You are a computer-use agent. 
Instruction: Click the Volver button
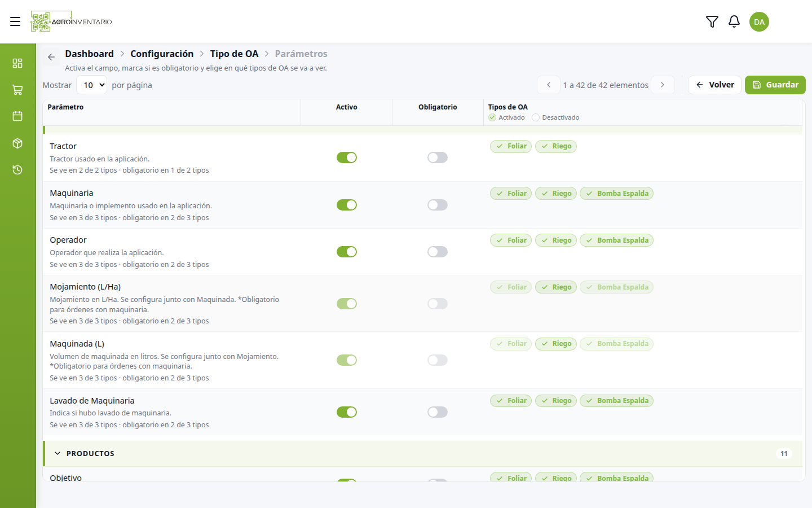point(714,85)
